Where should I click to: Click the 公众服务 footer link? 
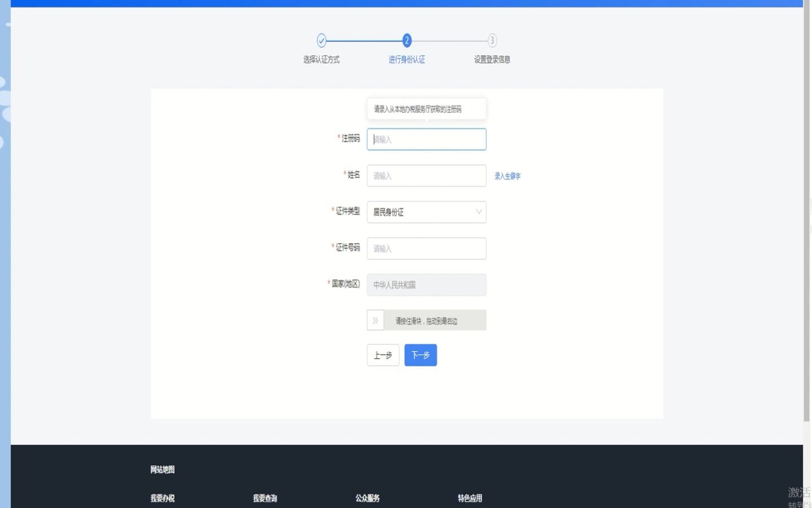pyautogui.click(x=368, y=498)
